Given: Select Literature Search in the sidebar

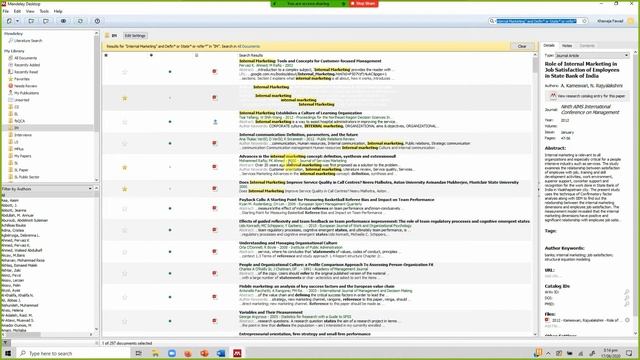Looking at the screenshot, I should (x=28, y=41).
